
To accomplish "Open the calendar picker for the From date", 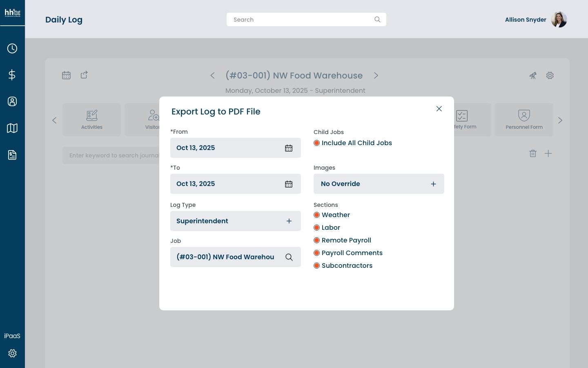I will (289, 148).
